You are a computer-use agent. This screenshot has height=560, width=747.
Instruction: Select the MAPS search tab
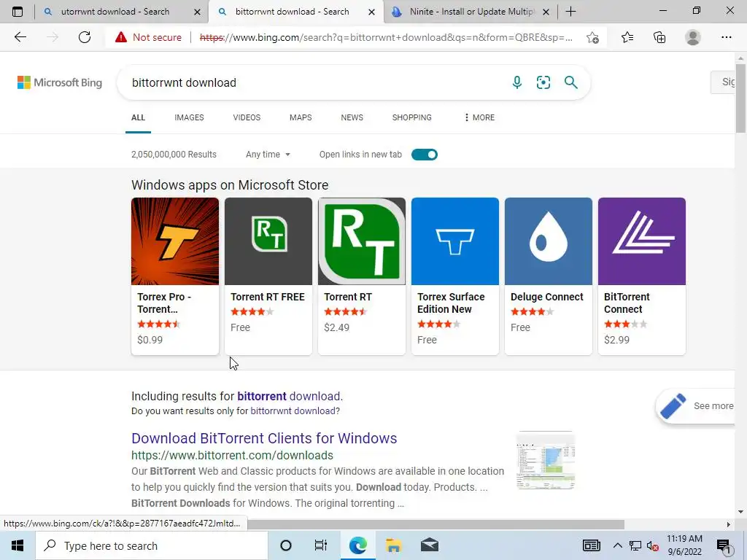(x=301, y=117)
